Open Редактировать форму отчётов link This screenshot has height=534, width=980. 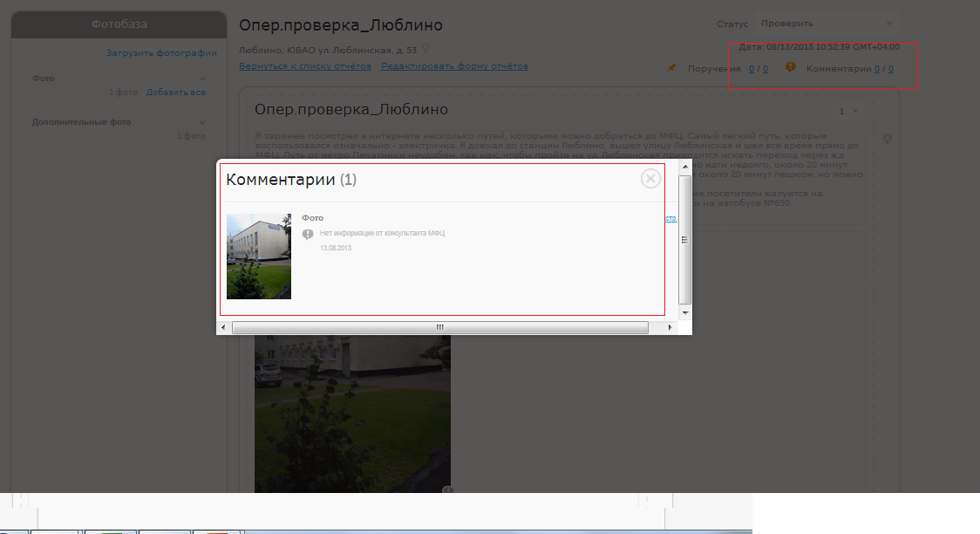point(454,66)
